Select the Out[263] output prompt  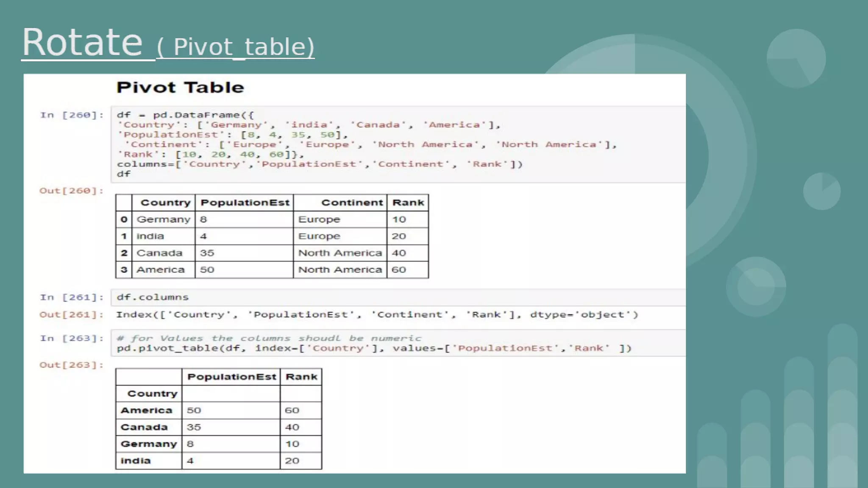72,365
